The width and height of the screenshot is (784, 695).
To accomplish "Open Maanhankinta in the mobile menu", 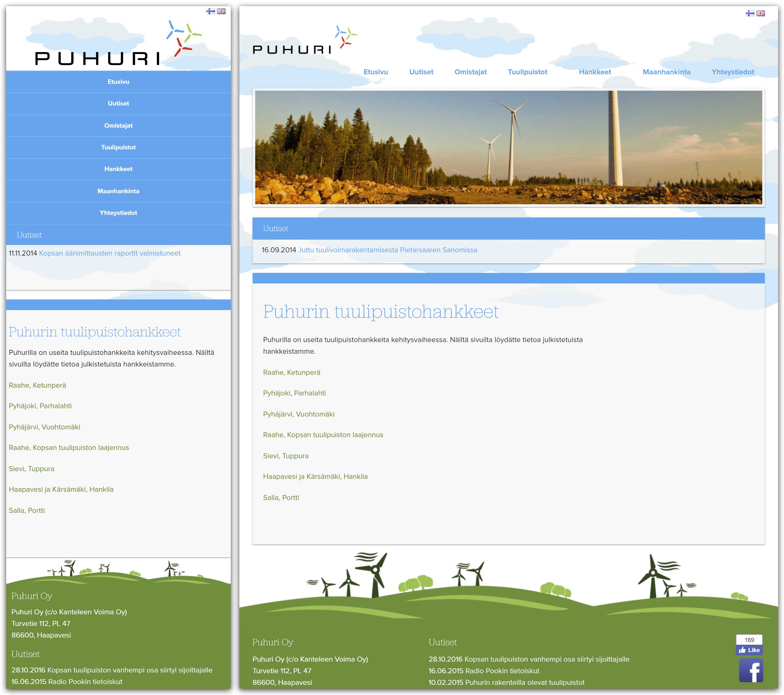I will pos(119,191).
